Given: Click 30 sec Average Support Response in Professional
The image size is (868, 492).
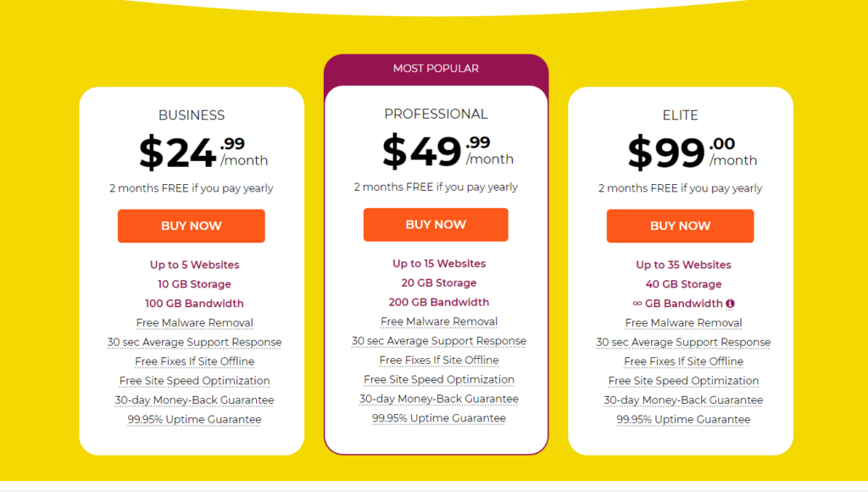Looking at the screenshot, I should tap(439, 341).
